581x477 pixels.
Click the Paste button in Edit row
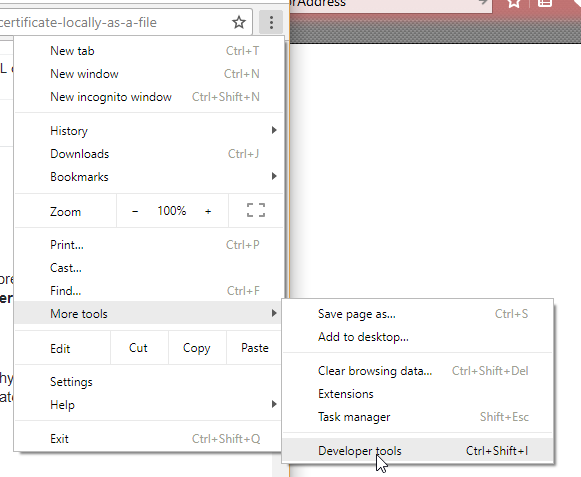255,348
